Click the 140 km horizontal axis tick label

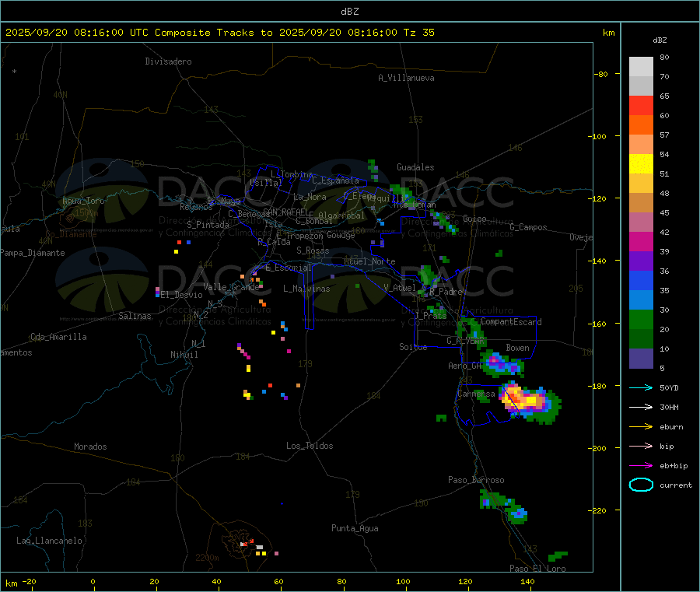pyautogui.click(x=527, y=581)
